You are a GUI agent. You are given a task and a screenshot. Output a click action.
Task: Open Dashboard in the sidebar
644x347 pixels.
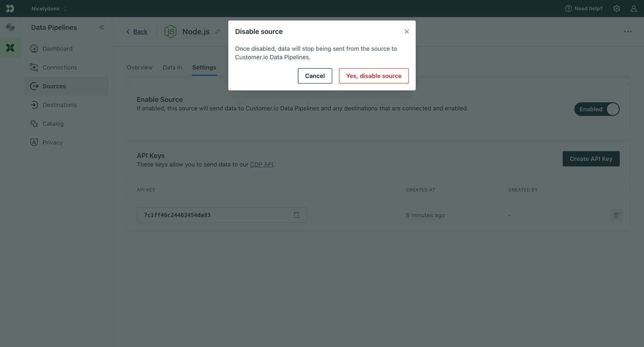coord(66,49)
